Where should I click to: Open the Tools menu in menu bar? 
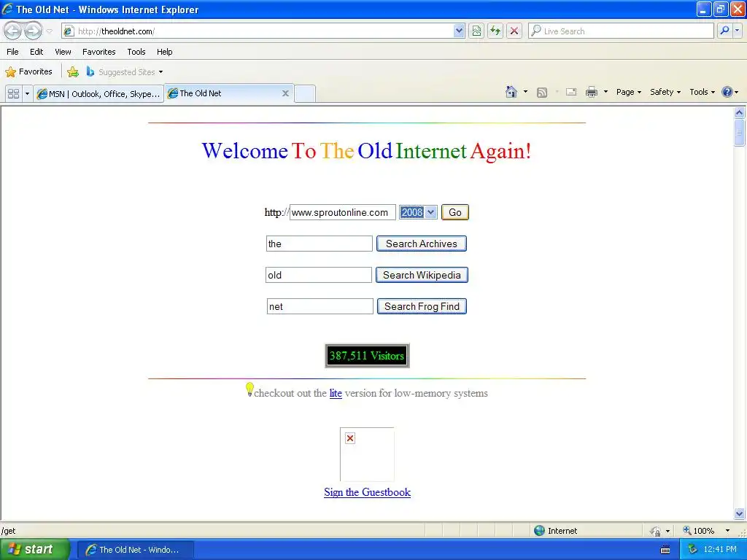tap(136, 52)
